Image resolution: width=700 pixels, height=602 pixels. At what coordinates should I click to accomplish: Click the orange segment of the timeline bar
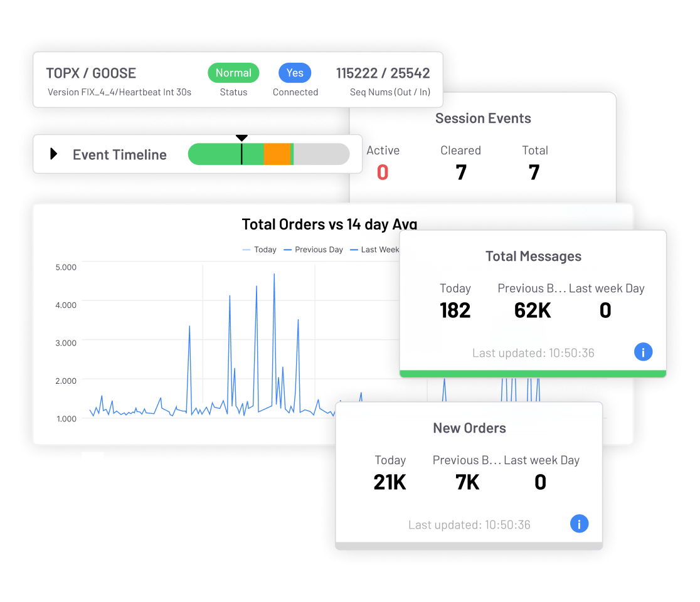click(x=278, y=153)
